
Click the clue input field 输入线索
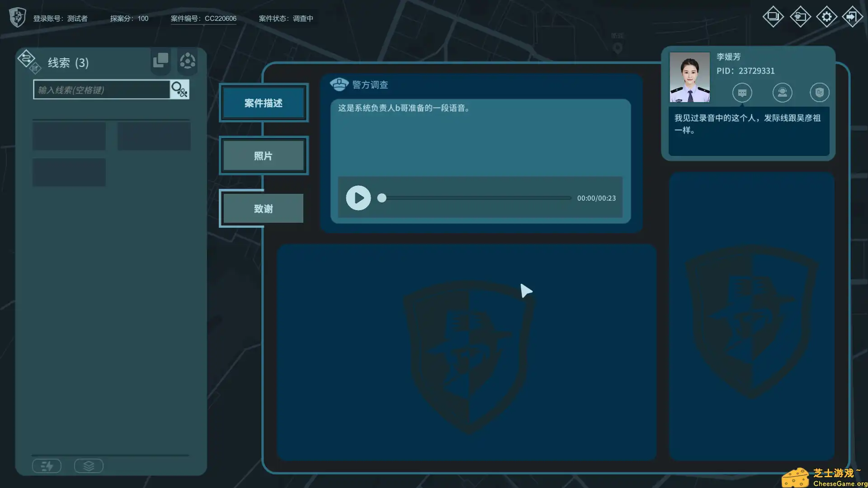pos(102,89)
